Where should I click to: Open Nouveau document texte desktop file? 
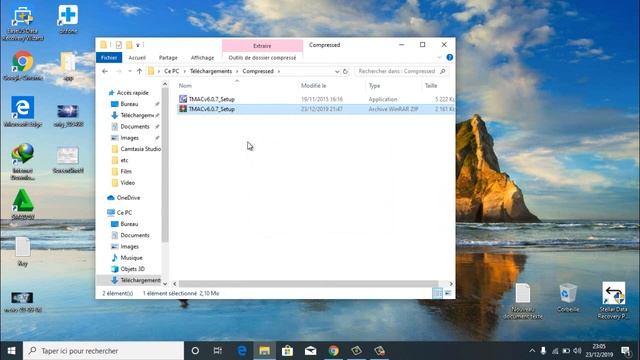tap(523, 301)
